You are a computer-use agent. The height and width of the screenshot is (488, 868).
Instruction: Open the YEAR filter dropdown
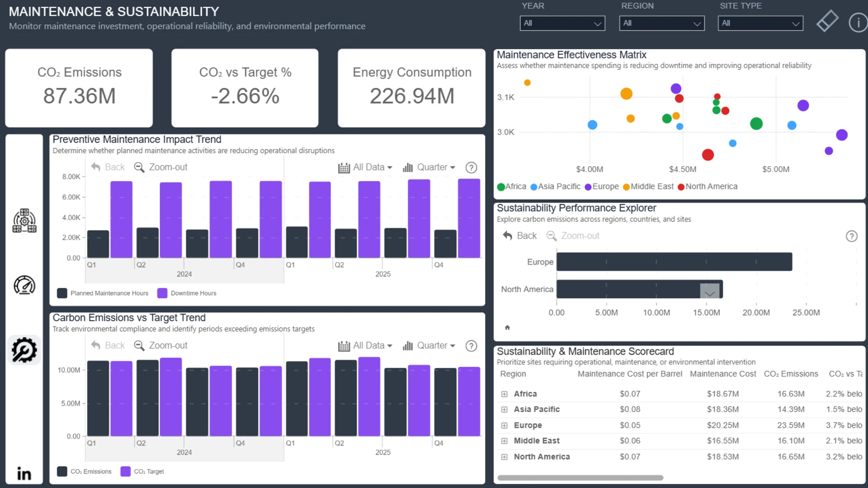click(x=562, y=23)
